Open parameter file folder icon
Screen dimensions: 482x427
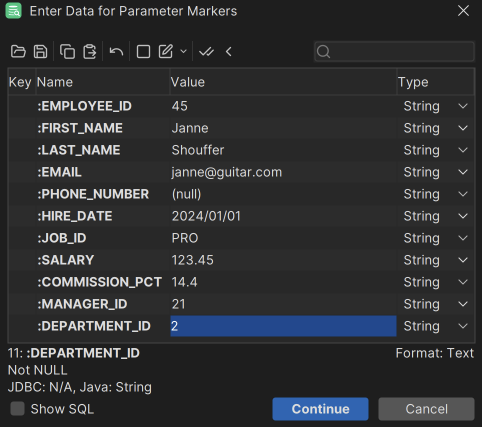point(18,52)
